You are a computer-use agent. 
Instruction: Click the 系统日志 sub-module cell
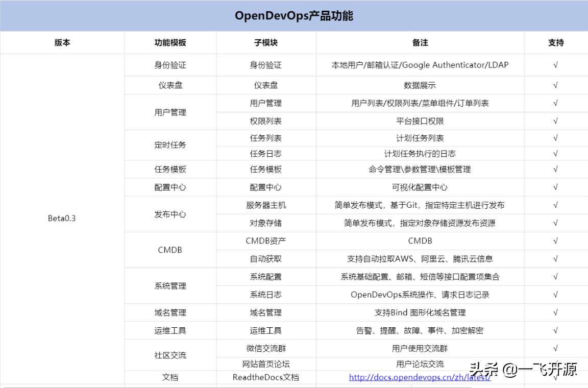point(266,295)
